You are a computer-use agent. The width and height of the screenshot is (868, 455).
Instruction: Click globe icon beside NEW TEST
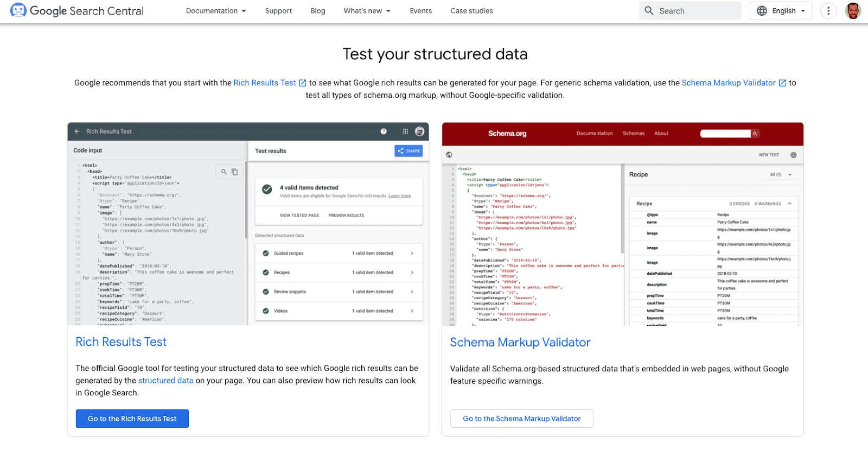point(793,155)
